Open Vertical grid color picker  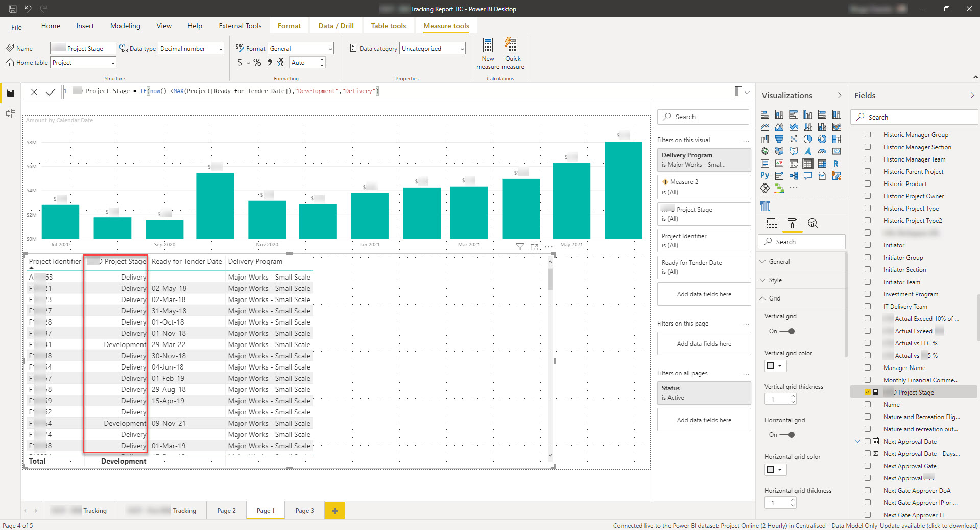(775, 366)
